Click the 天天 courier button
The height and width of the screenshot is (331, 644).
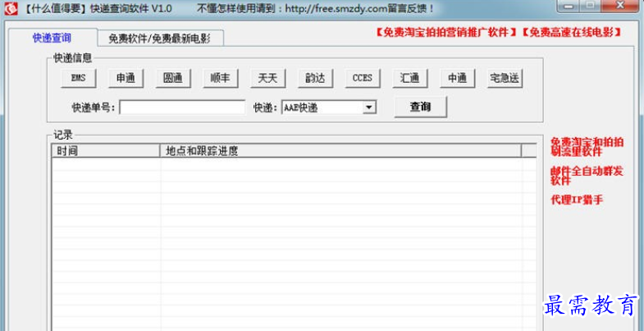[x=267, y=78]
